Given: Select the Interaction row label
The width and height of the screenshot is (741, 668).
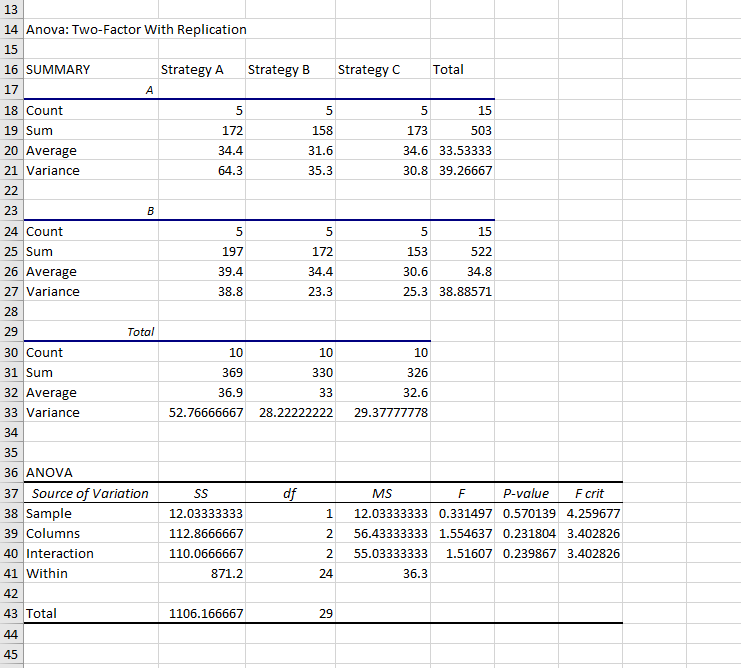Looking at the screenshot, I should pos(60,553).
